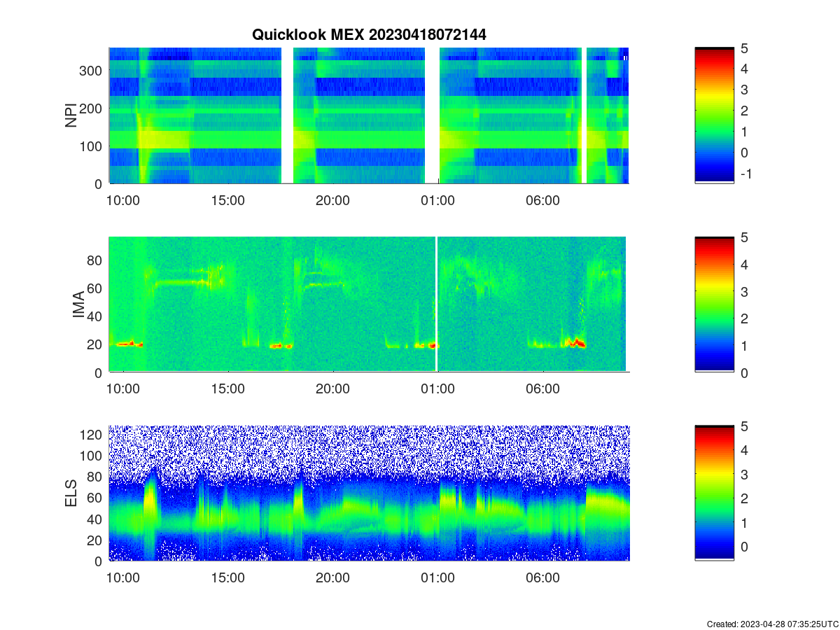Viewport: 840px width, 630px height.
Task: Click the 10:00 label under IMA plot
Action: 122,388
